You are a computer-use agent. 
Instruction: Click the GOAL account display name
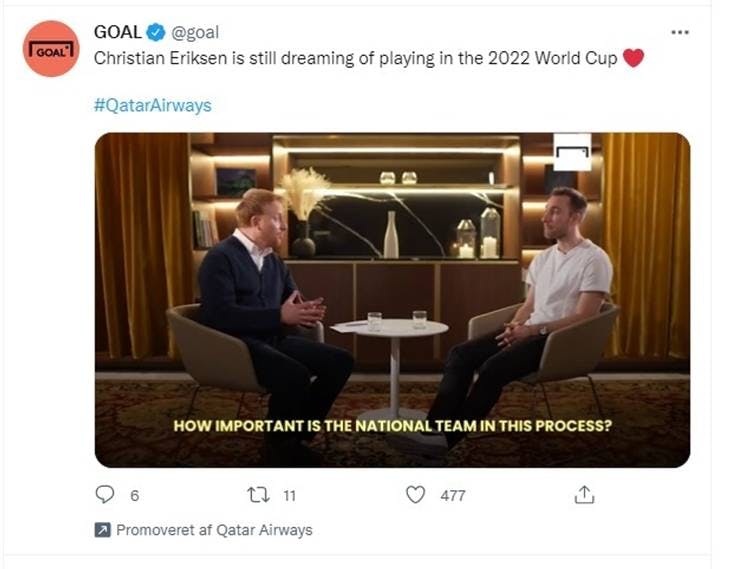[x=117, y=32]
